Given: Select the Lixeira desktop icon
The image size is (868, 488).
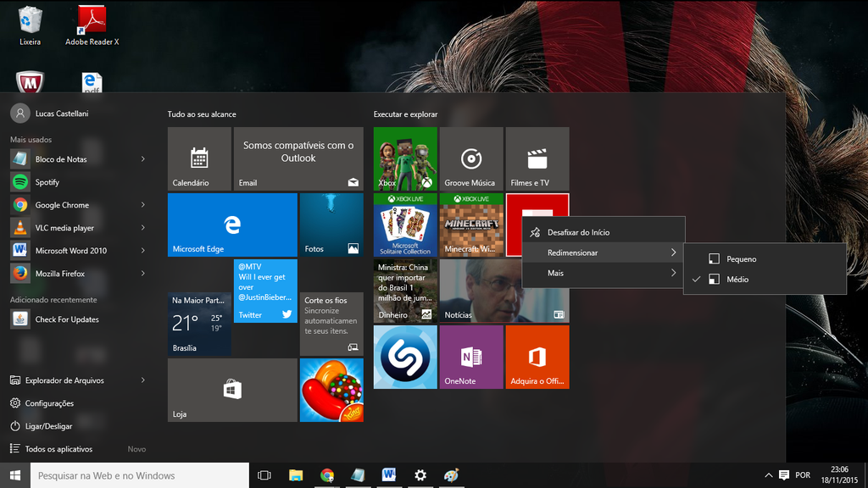Looking at the screenshot, I should (x=30, y=26).
